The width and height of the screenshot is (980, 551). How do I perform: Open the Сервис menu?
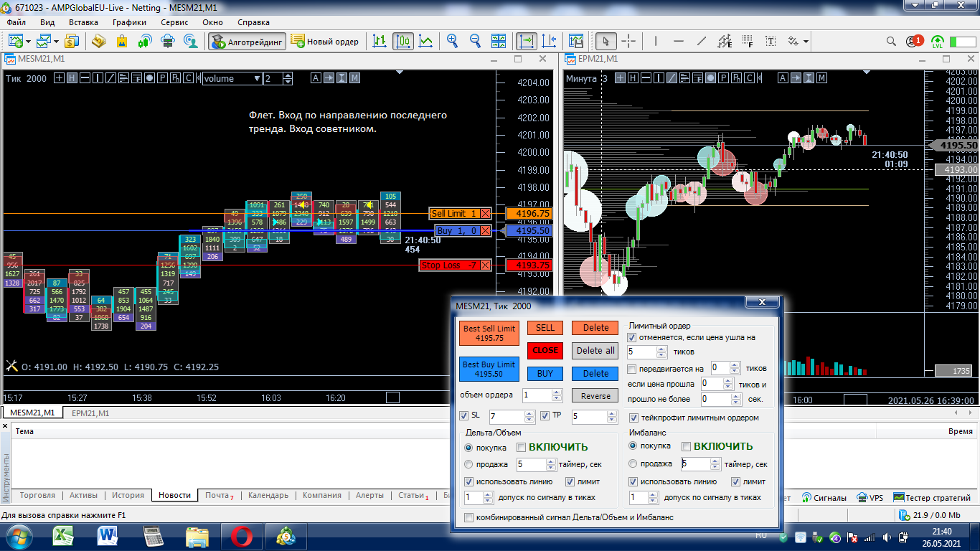pyautogui.click(x=174, y=22)
